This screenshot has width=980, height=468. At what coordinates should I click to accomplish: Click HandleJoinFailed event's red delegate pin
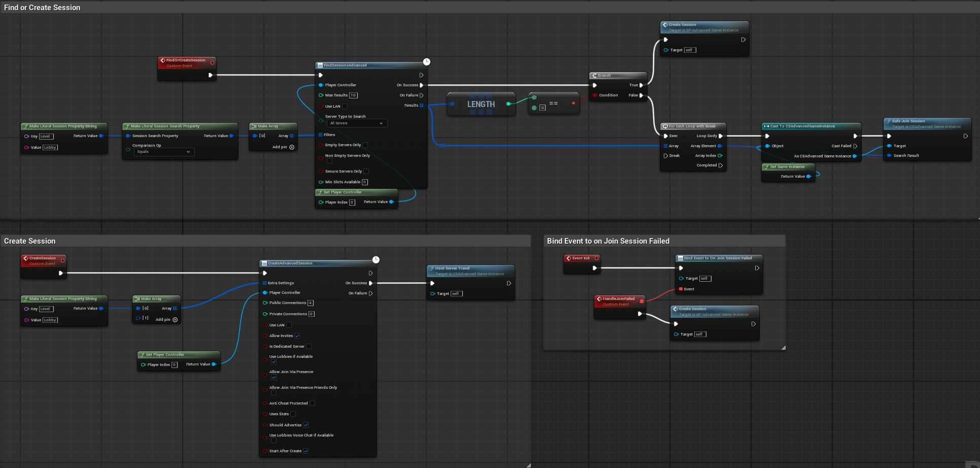641,302
